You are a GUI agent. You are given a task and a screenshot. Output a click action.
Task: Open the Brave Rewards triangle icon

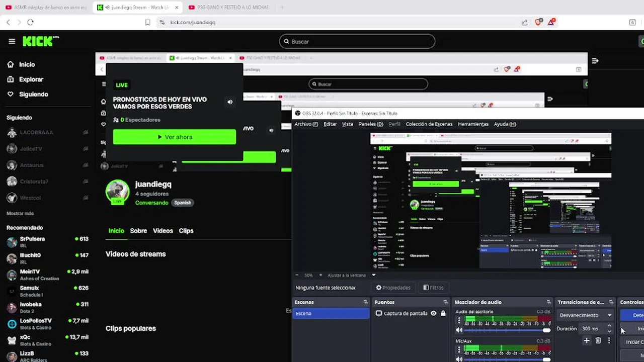click(551, 22)
